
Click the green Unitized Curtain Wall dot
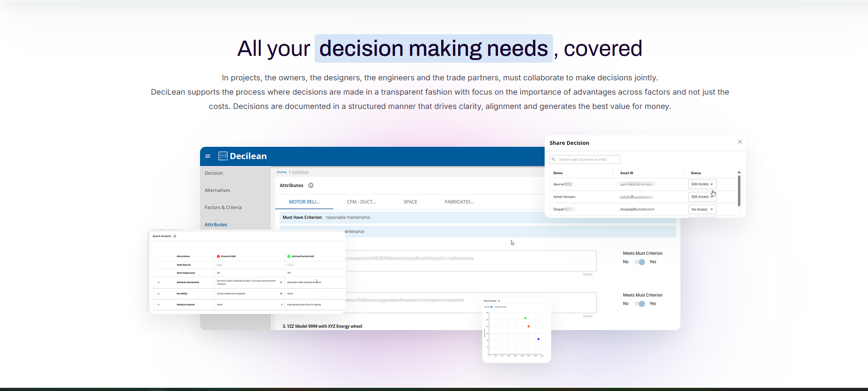coord(289,256)
